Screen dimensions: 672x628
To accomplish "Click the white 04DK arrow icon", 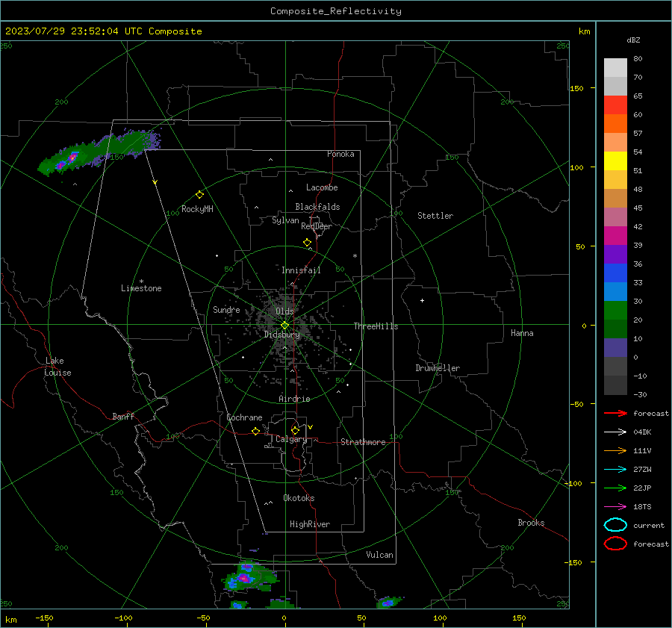I will (615, 432).
